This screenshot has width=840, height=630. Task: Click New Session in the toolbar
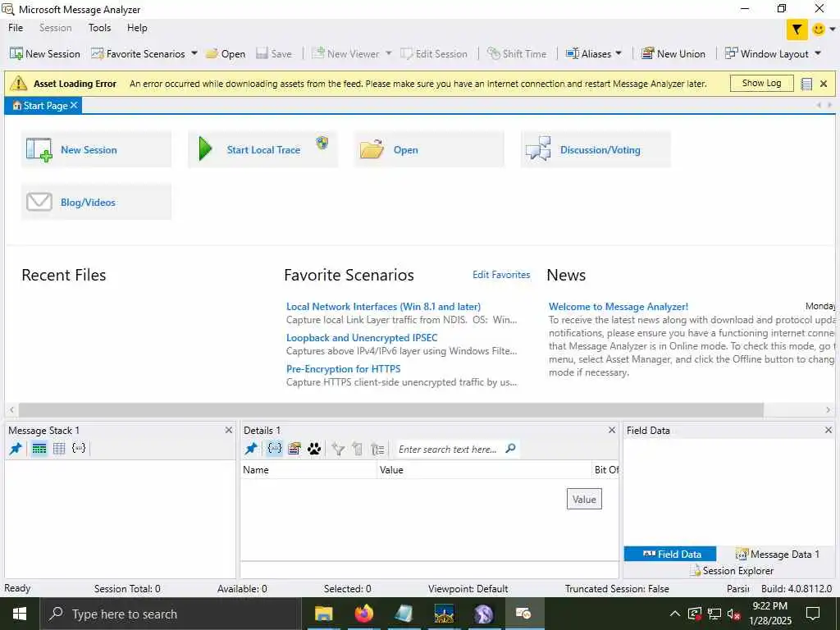coord(45,53)
